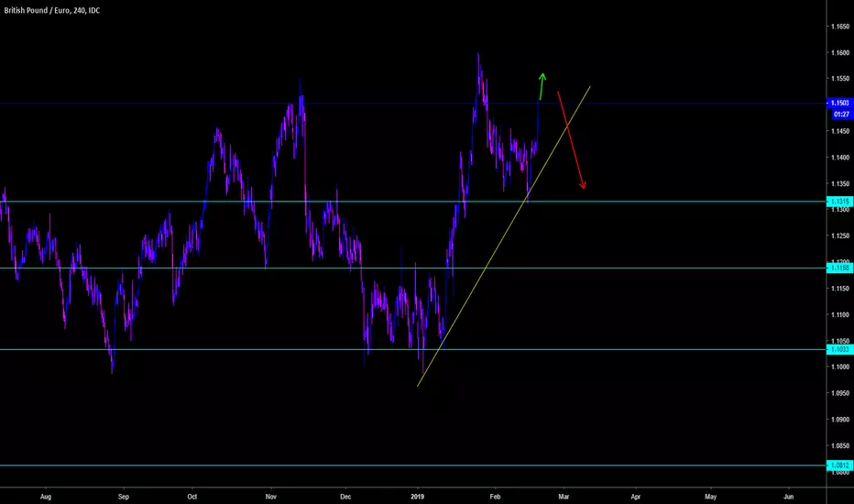Select the 1.1033 horizontal line price label

tap(840, 349)
